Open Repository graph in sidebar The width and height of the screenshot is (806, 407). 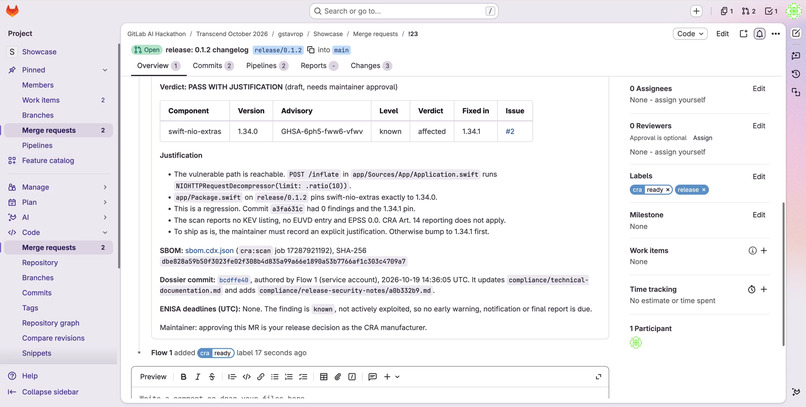click(x=50, y=323)
